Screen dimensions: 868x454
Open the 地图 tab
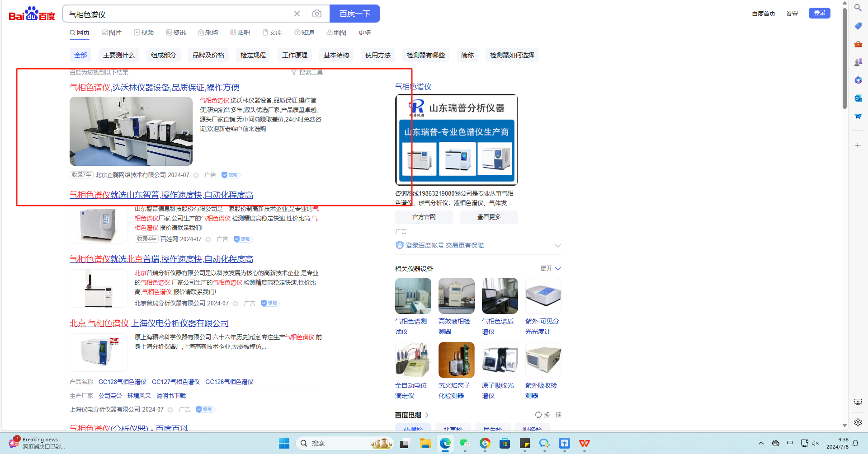336,33
